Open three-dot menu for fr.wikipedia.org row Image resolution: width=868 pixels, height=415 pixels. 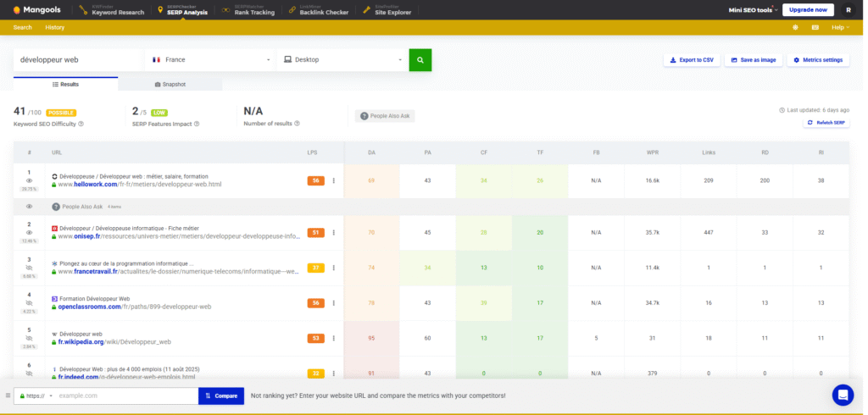click(x=333, y=338)
